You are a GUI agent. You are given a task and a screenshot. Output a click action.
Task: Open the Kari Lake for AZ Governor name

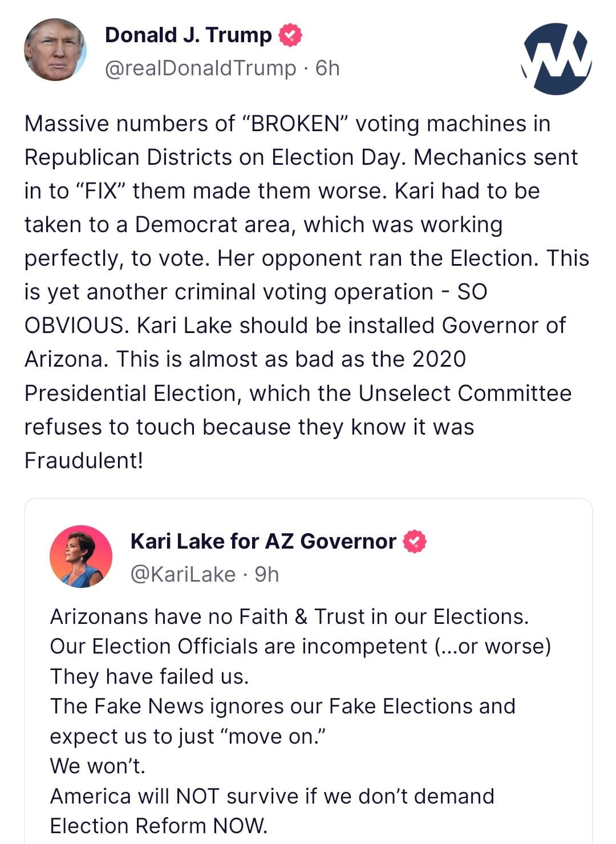click(263, 541)
